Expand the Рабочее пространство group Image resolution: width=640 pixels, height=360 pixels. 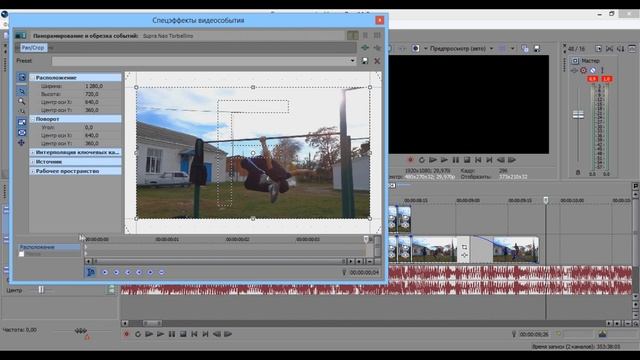pos(32,171)
